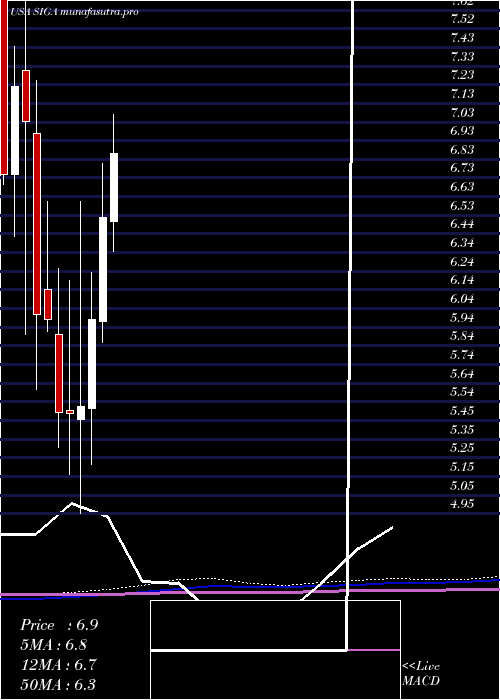This screenshot has height=700, width=500.
Task: Click the 6.24 price axis label
Action: coord(462,262)
